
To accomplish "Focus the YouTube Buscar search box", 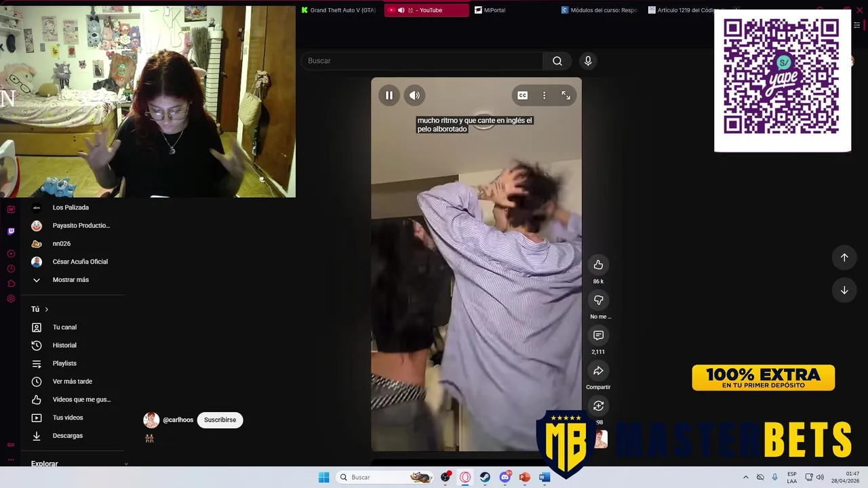I will point(422,61).
